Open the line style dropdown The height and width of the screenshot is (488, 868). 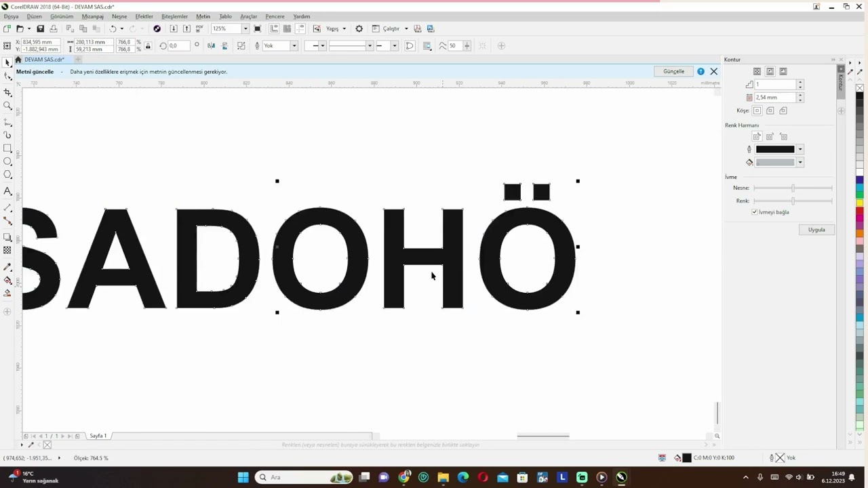tap(370, 45)
